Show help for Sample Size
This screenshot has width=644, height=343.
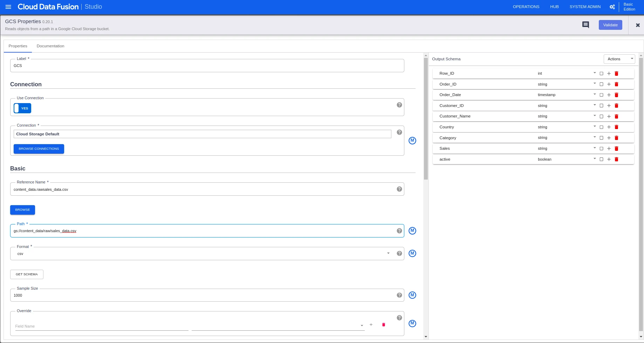[399, 295]
